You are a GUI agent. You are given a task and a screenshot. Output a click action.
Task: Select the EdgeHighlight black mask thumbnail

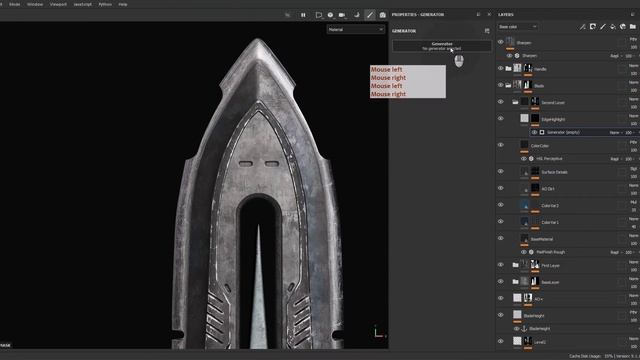pyautogui.click(x=535, y=118)
